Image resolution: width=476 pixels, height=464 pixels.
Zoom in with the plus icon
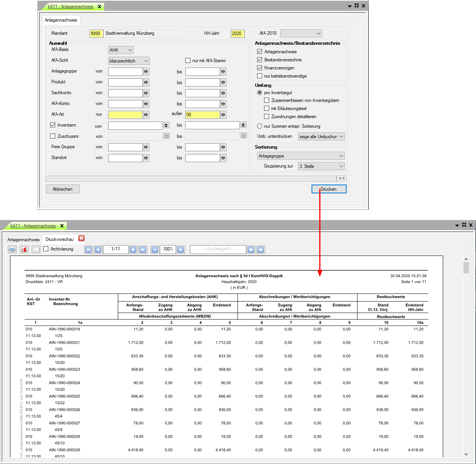click(x=181, y=250)
